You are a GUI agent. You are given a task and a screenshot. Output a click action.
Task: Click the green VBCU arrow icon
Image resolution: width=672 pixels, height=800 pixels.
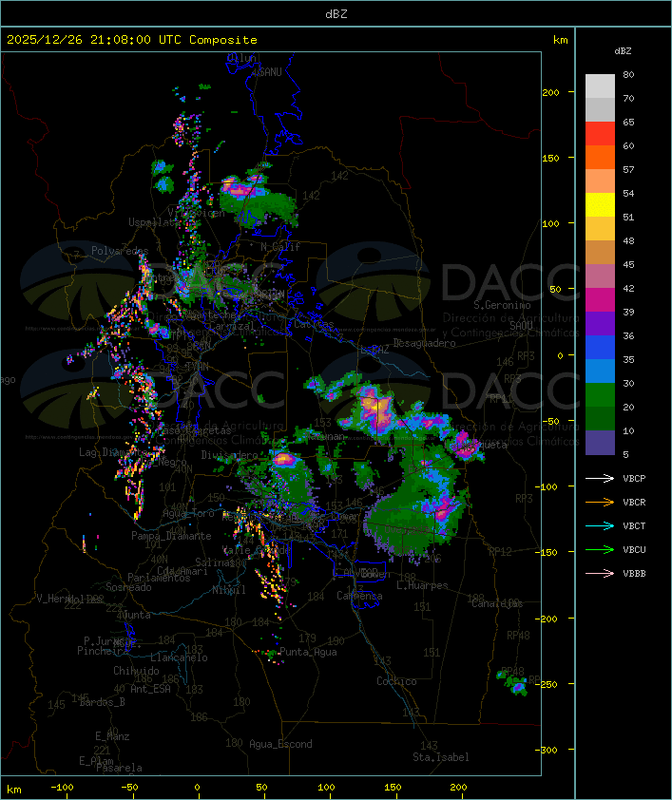coord(600,549)
